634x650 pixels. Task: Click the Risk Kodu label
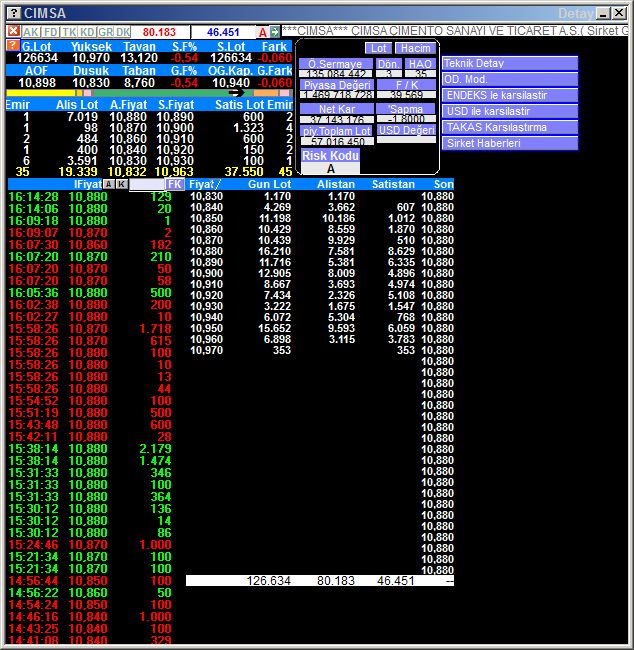(x=330, y=156)
